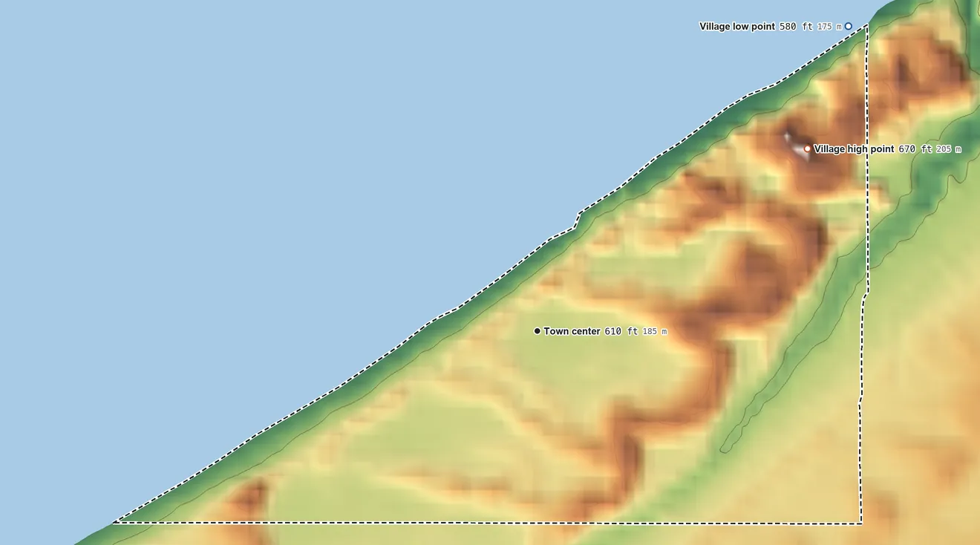980x545 pixels.
Task: Select the 'Village low point' label text
Action: [x=737, y=27]
